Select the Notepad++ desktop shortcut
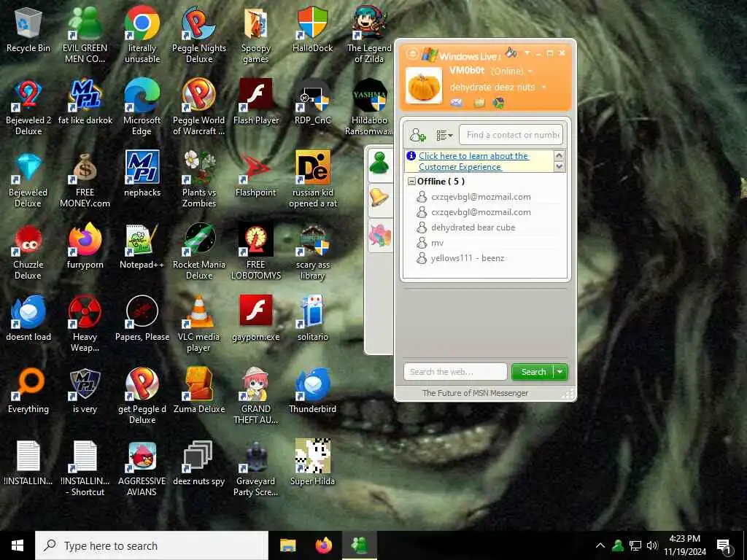This screenshot has width=747, height=560. pyautogui.click(x=142, y=246)
